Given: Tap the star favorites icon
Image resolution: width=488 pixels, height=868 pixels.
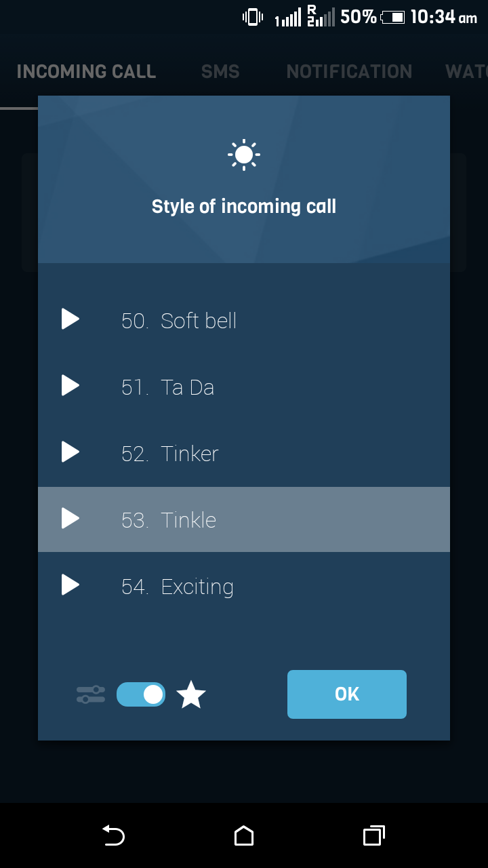Looking at the screenshot, I should (x=191, y=695).
